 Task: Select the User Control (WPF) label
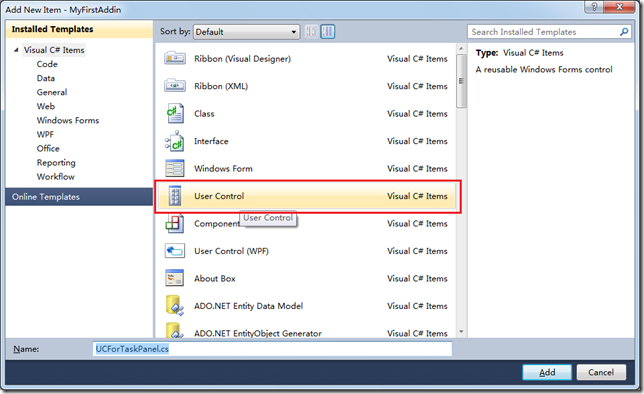click(231, 251)
